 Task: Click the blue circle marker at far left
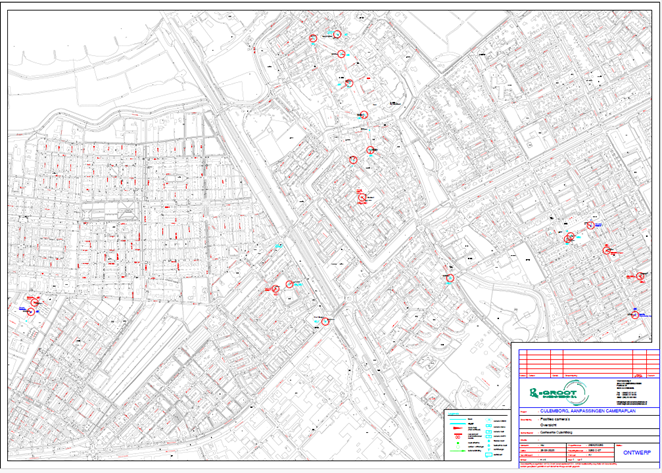[x=30, y=310]
